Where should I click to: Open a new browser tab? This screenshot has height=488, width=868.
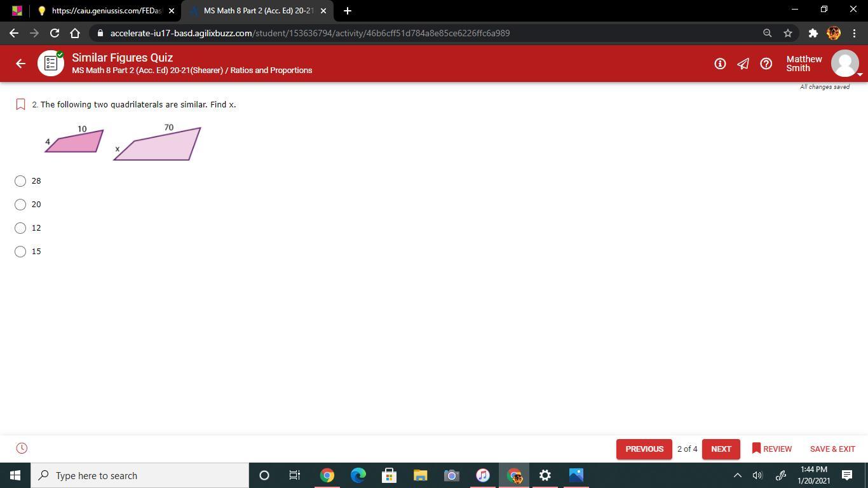pyautogui.click(x=347, y=11)
